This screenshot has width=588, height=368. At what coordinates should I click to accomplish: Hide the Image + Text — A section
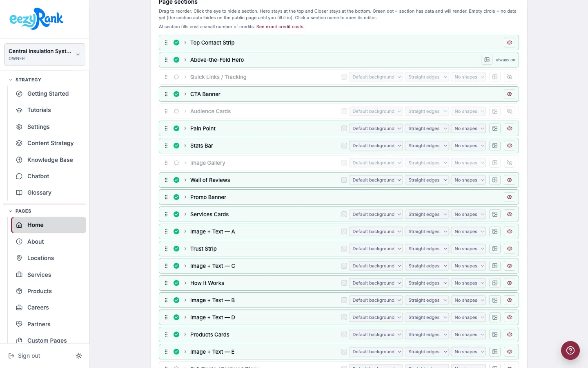[510, 231]
